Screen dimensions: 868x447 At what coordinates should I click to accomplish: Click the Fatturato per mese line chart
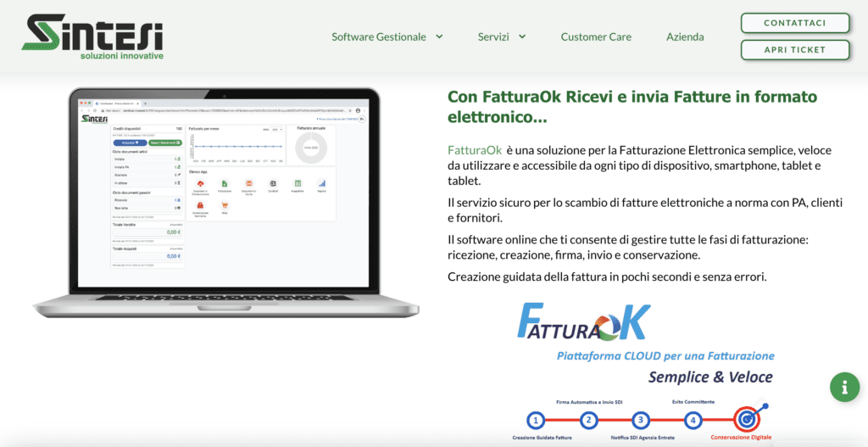point(237,147)
